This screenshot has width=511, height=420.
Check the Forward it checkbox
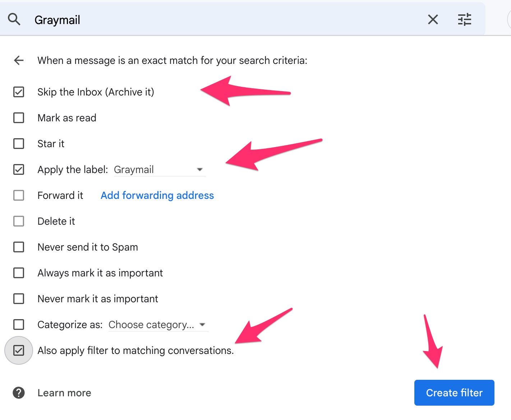click(19, 195)
